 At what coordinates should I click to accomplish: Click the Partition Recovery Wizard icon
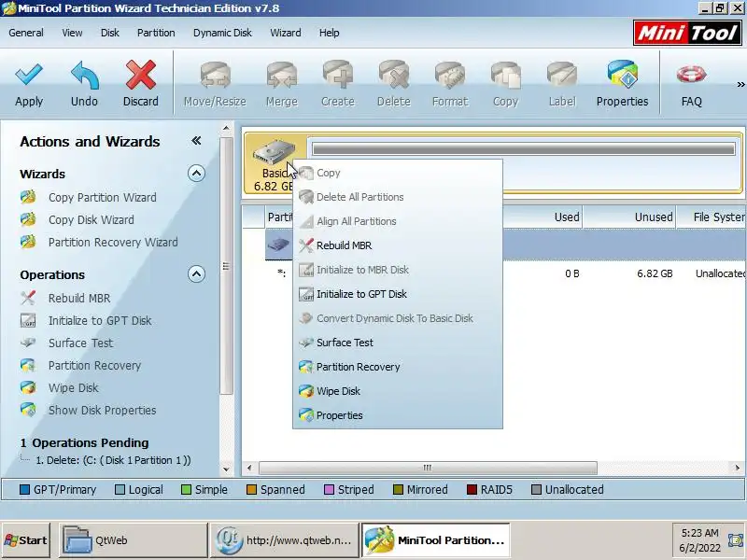(28, 242)
